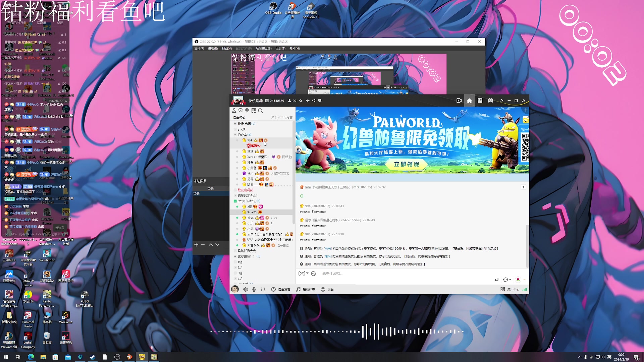Open the game controller tab icon
The width and height of the screenshot is (644, 362).
490,101
